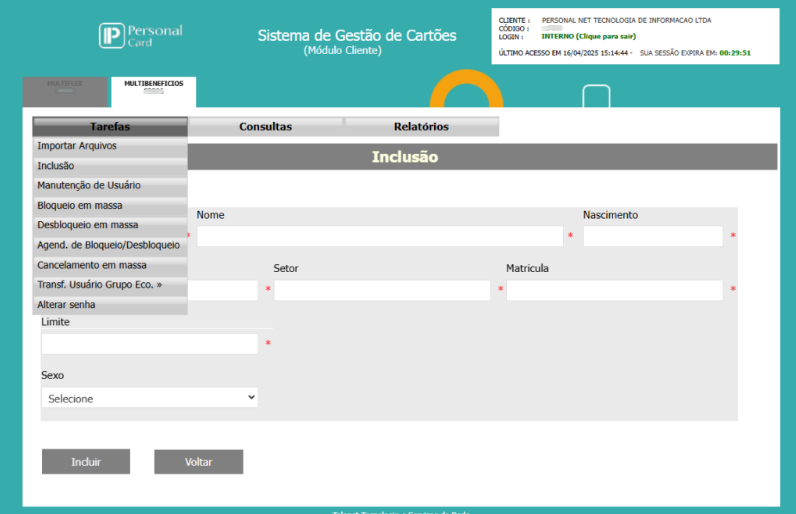Select Desbloqueio em massa option

110,225
